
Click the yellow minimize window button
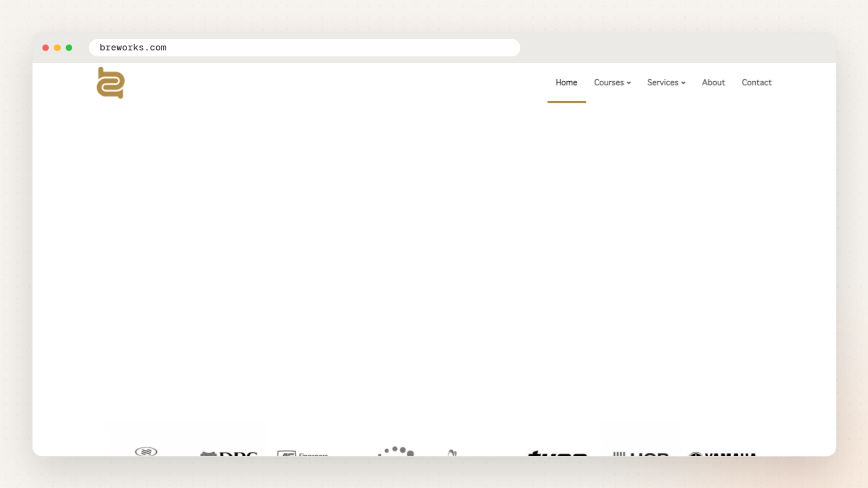(x=57, y=48)
